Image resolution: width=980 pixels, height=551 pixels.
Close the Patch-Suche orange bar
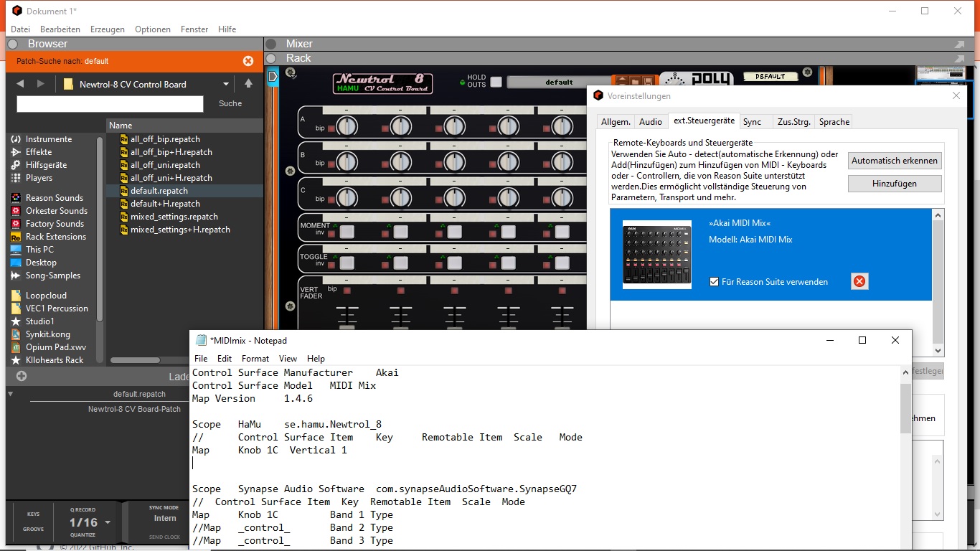click(248, 61)
